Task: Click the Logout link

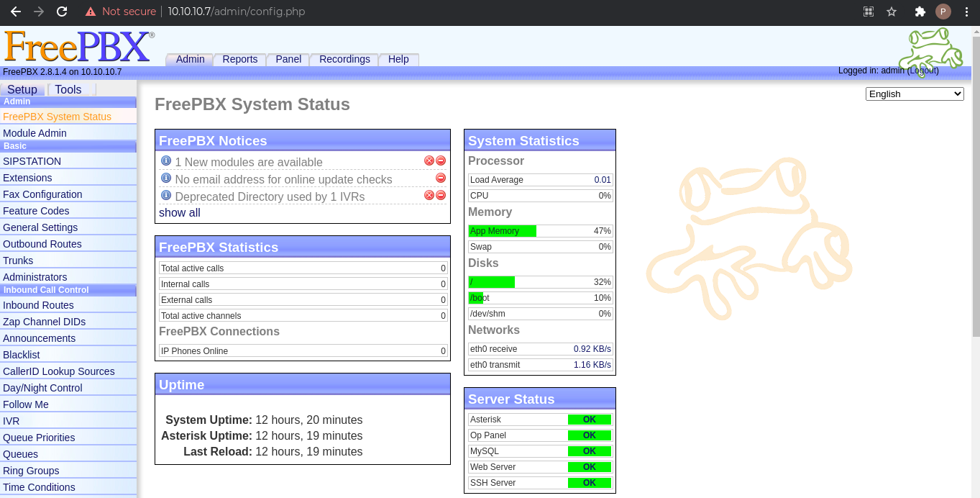Action: [x=923, y=71]
